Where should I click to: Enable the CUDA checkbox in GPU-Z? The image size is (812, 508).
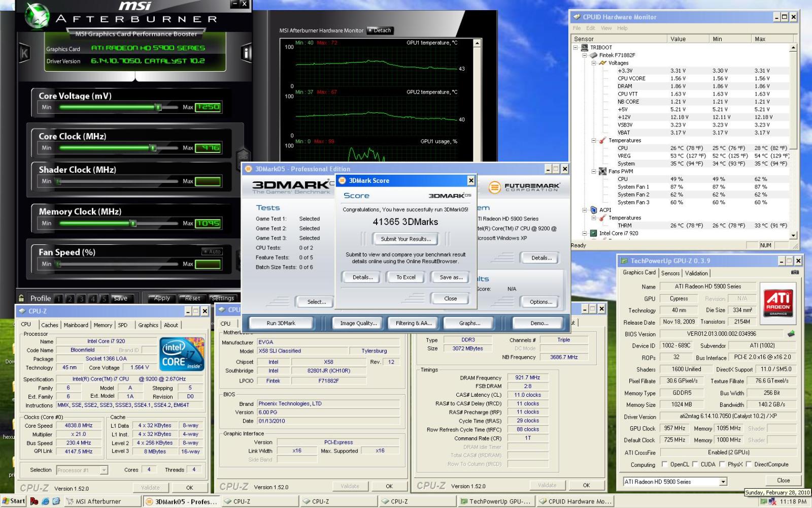[x=695, y=464]
